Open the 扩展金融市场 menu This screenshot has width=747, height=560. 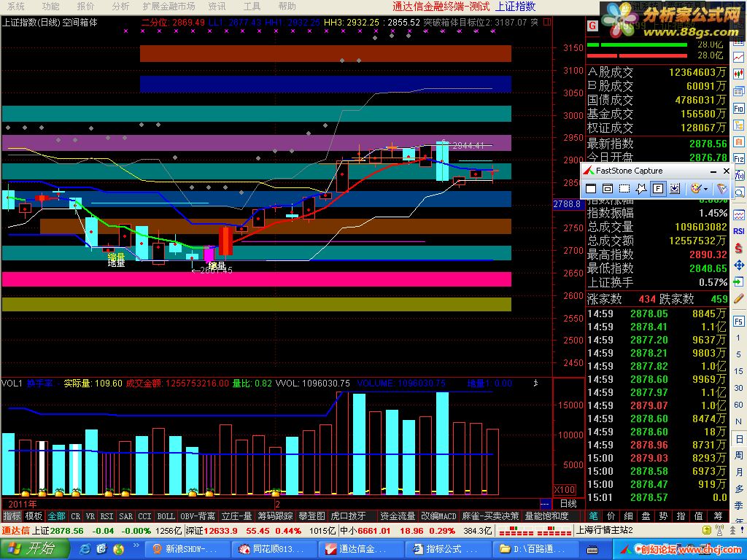[169, 6]
